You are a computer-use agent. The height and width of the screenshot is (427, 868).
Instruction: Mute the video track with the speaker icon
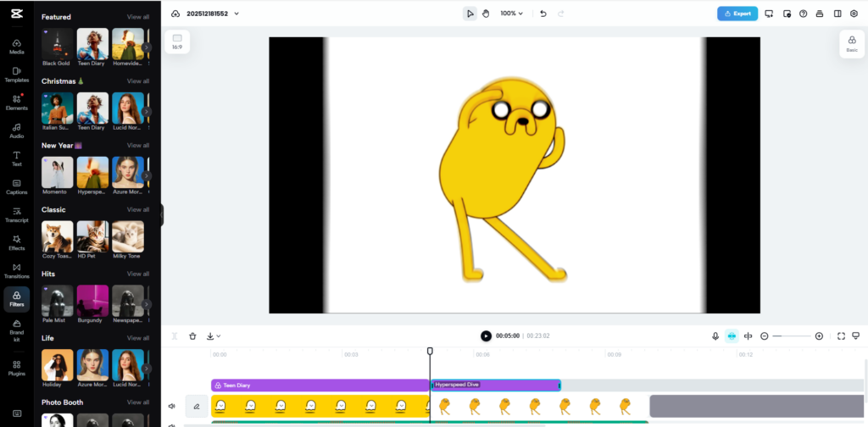pyautogui.click(x=172, y=407)
